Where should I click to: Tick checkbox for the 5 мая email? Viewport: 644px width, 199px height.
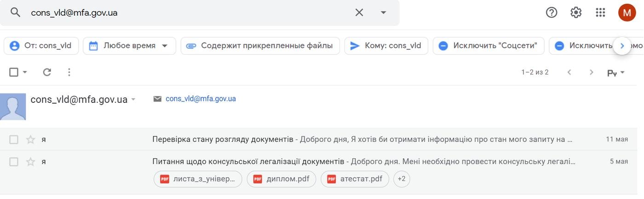14,162
